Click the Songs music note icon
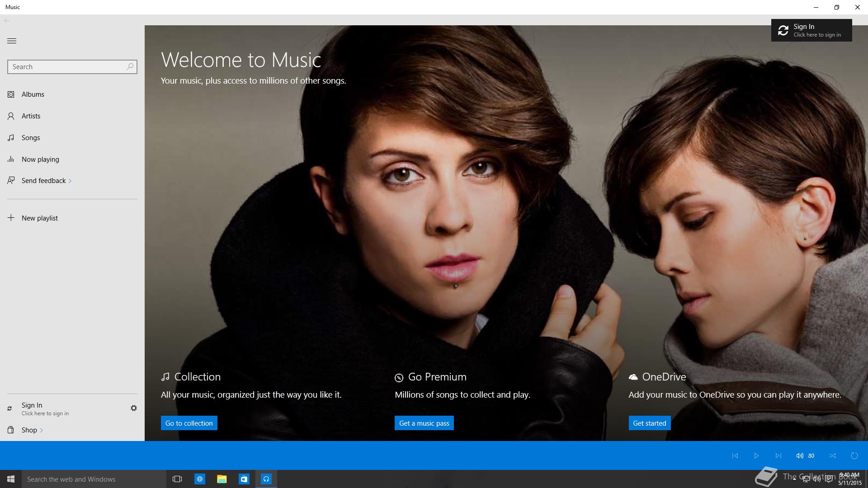 (x=11, y=138)
